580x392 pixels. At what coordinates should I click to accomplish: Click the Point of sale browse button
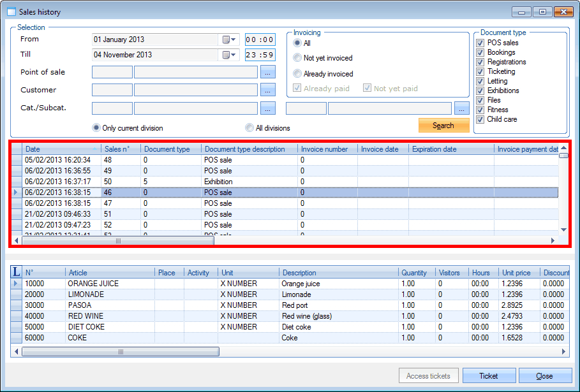tap(268, 72)
